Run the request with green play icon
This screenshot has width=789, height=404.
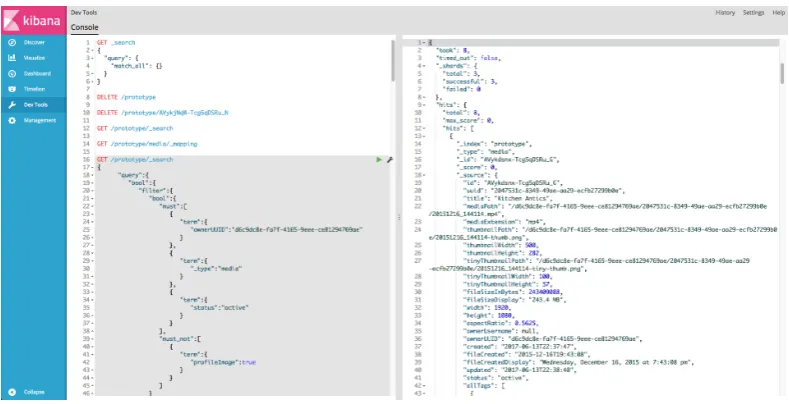click(379, 159)
